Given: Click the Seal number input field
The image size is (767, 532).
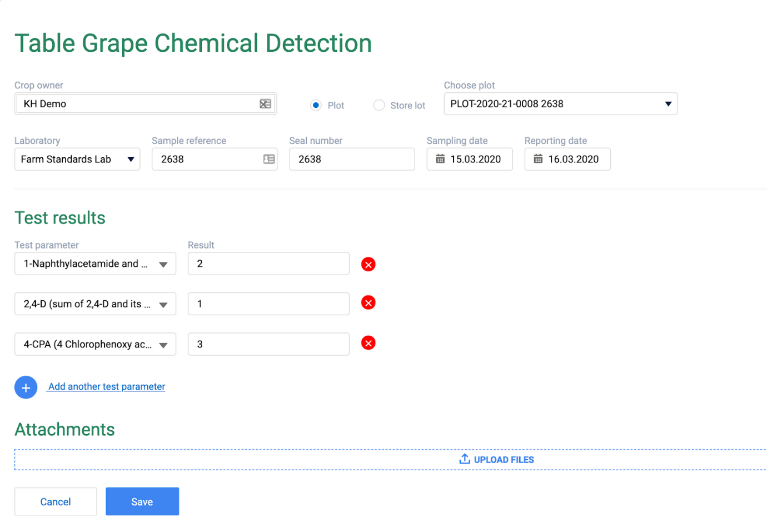Looking at the screenshot, I should point(352,159).
